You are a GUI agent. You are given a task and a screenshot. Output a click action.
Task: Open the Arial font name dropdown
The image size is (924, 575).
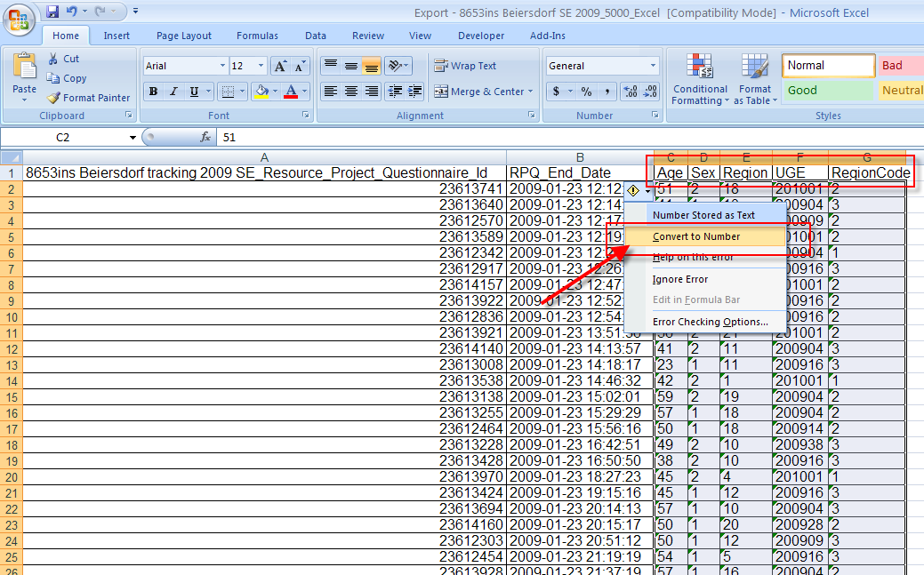222,67
